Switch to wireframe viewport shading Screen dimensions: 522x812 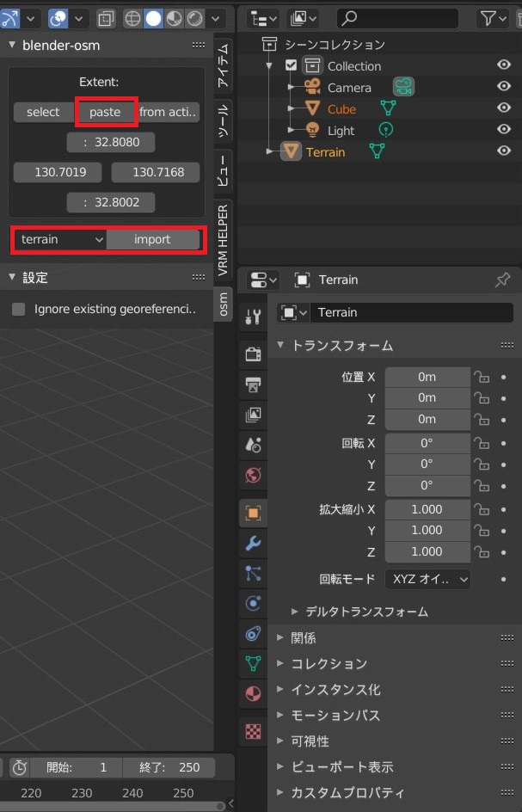click(132, 19)
